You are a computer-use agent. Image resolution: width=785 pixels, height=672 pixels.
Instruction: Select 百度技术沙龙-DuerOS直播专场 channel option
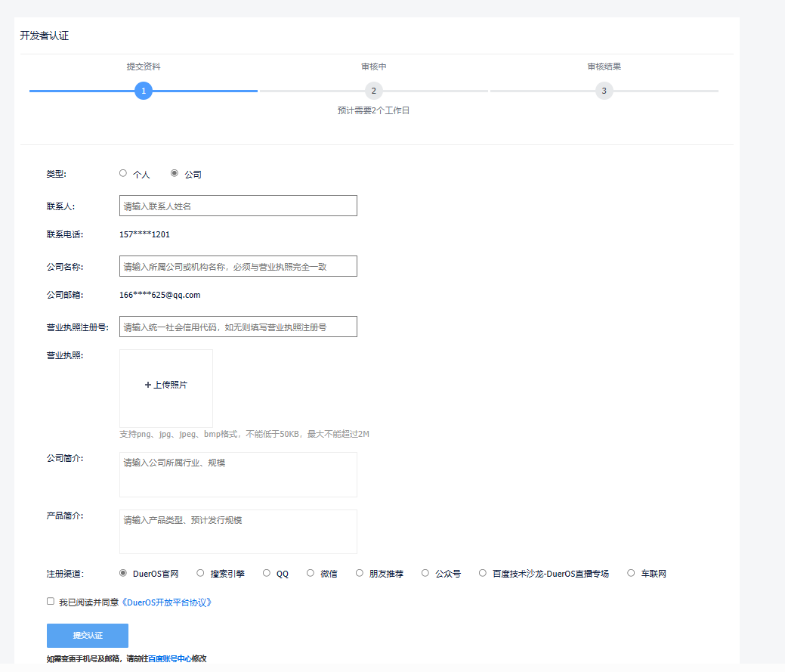[x=483, y=573]
